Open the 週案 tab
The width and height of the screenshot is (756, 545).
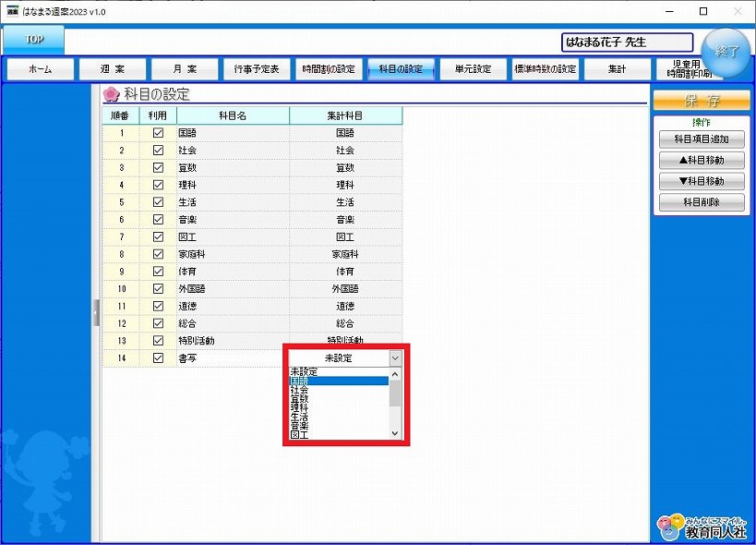[113, 69]
